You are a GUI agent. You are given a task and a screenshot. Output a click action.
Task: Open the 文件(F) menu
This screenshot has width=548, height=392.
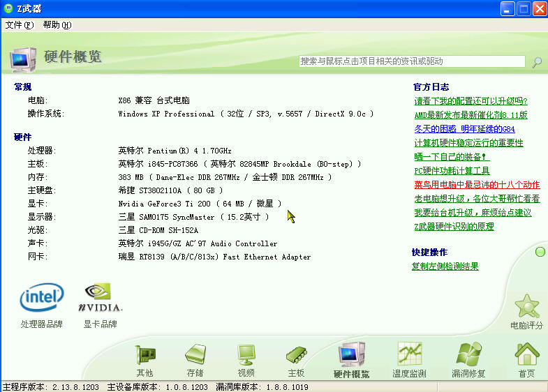coord(20,25)
